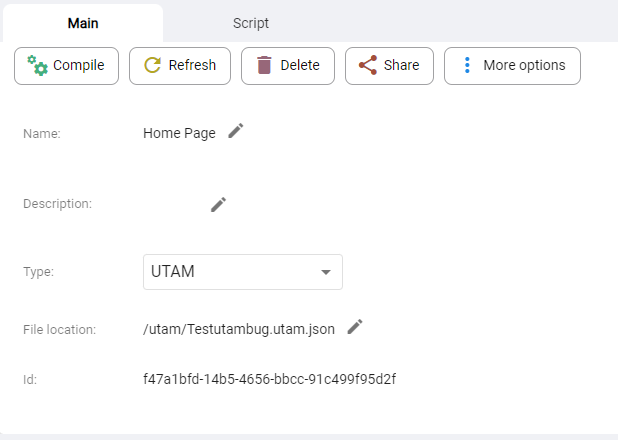The image size is (618, 440).
Task: Open the UTAM Type dropdown
Action: click(243, 272)
